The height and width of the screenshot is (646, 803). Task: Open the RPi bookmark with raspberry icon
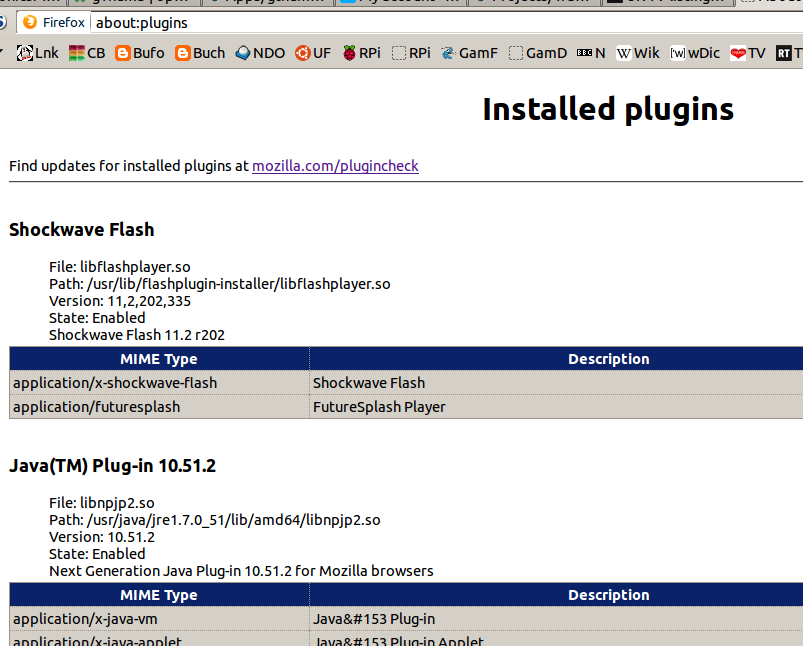(362, 53)
